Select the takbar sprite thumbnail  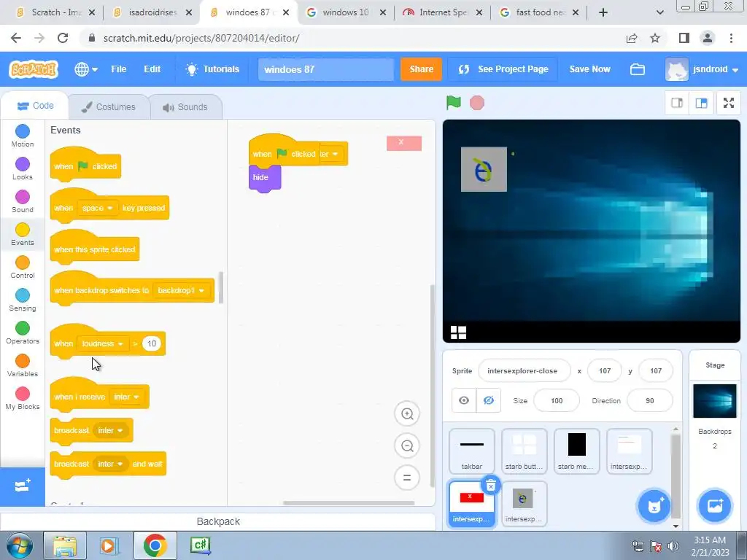[x=472, y=451]
